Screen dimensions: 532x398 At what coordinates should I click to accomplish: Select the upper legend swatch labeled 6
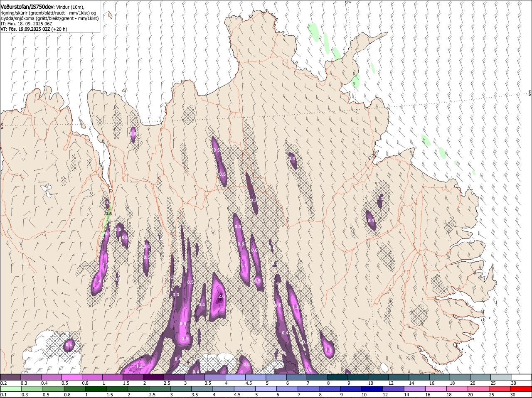297,377
